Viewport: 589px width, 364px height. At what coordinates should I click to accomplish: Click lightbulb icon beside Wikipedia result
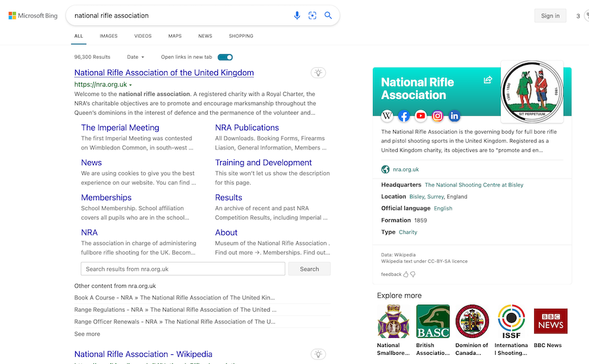[318, 354]
